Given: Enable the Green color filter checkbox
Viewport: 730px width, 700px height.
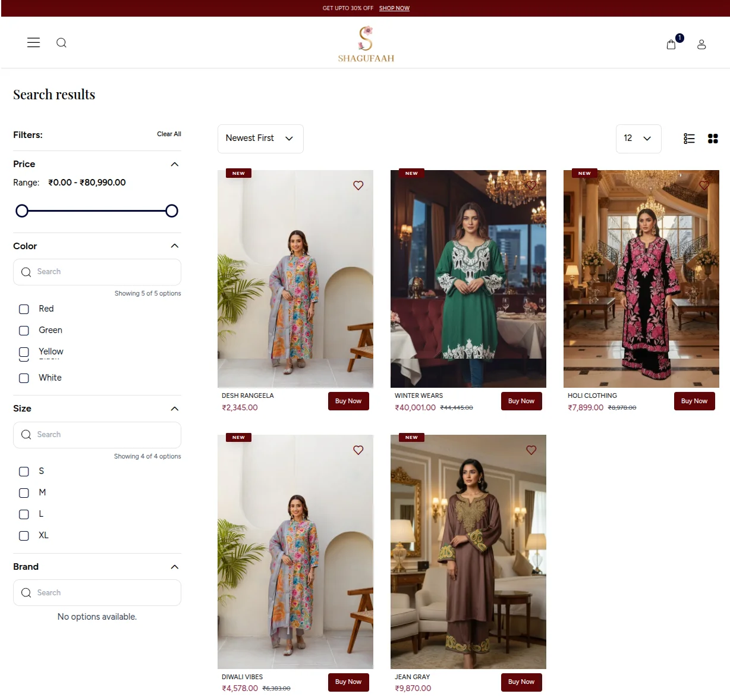Looking at the screenshot, I should click(24, 331).
